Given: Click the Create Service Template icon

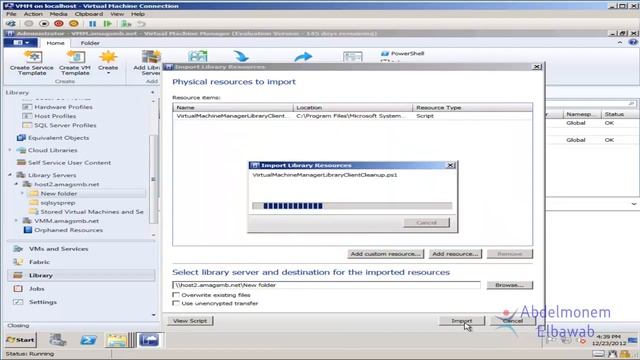Looking at the screenshot, I should click(32, 62).
